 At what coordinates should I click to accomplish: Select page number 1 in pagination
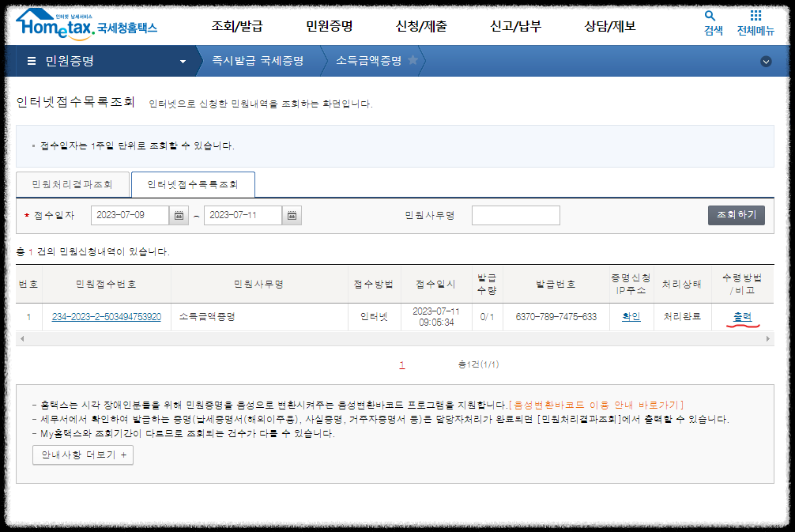(x=401, y=364)
